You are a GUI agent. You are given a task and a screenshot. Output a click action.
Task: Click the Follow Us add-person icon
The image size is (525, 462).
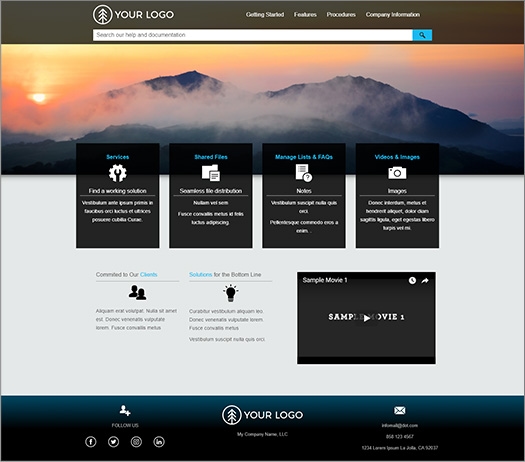[x=125, y=410]
